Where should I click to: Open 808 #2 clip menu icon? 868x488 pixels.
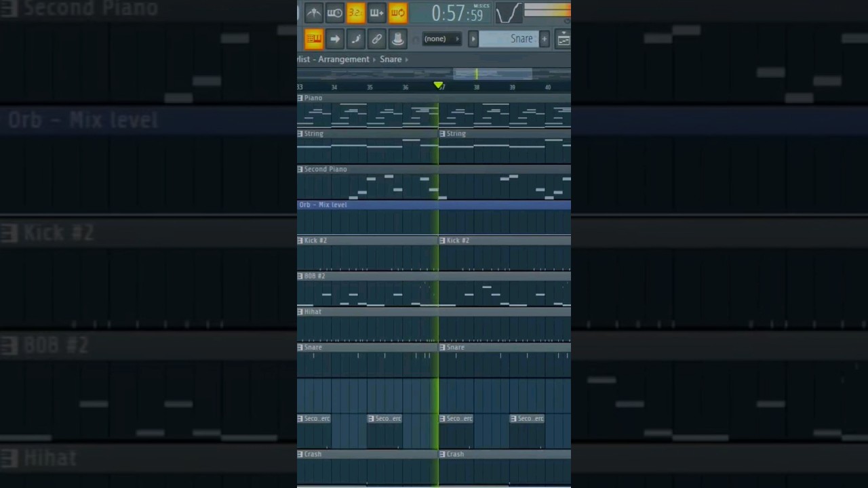300,276
